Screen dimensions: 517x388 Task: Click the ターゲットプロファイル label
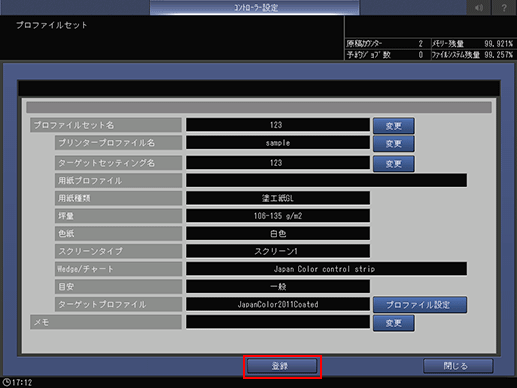point(118,304)
